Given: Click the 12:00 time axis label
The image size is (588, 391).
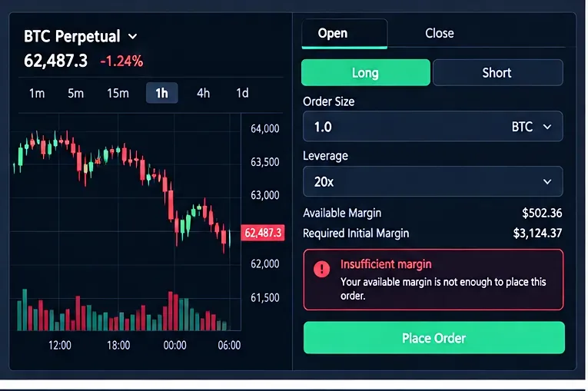Looking at the screenshot, I should tap(60, 345).
